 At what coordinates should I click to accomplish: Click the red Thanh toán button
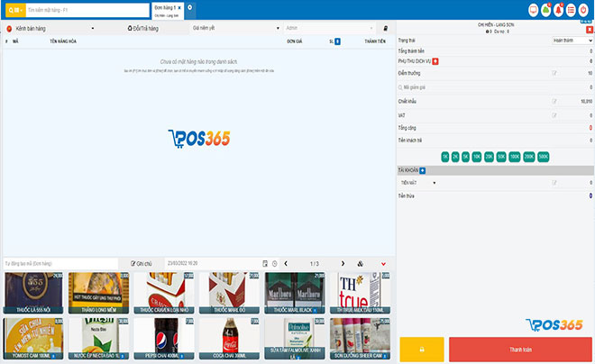[520, 350]
